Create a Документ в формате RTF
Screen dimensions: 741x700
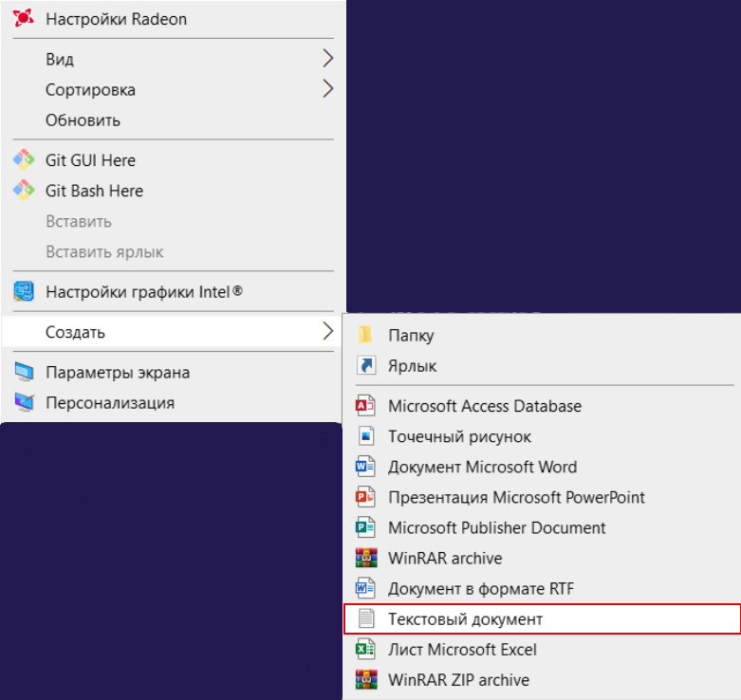[x=542, y=588]
